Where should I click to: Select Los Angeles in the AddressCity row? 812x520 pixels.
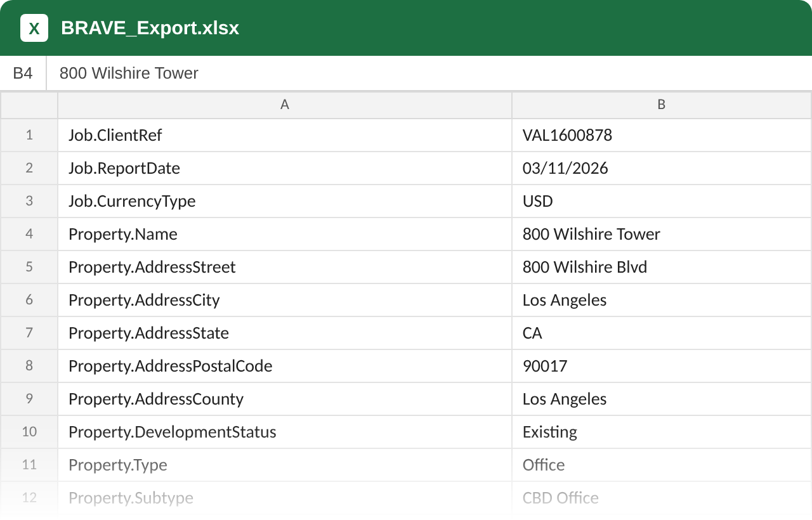pyautogui.click(x=662, y=300)
